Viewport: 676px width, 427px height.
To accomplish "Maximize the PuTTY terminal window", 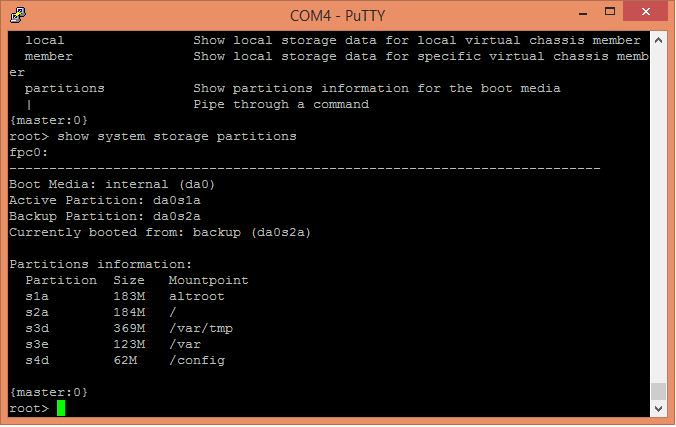I will (x=610, y=12).
